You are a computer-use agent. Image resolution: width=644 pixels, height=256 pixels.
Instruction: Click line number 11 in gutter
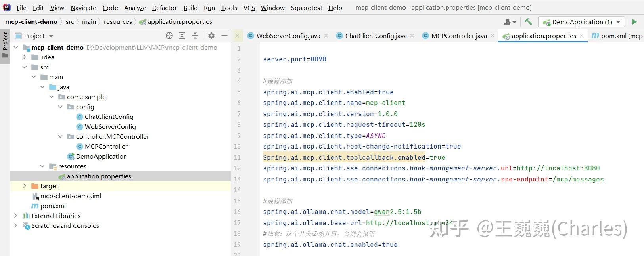tap(237, 157)
